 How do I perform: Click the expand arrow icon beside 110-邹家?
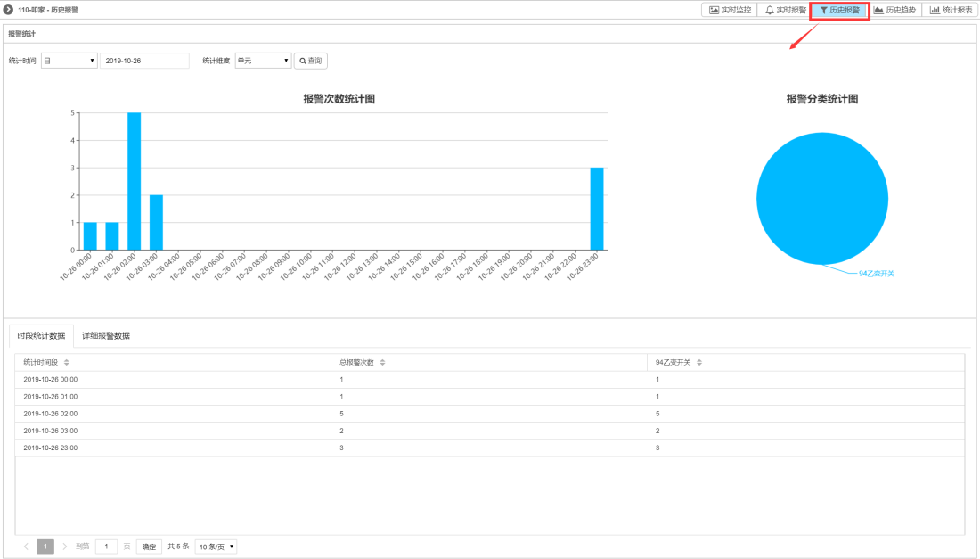coord(9,10)
